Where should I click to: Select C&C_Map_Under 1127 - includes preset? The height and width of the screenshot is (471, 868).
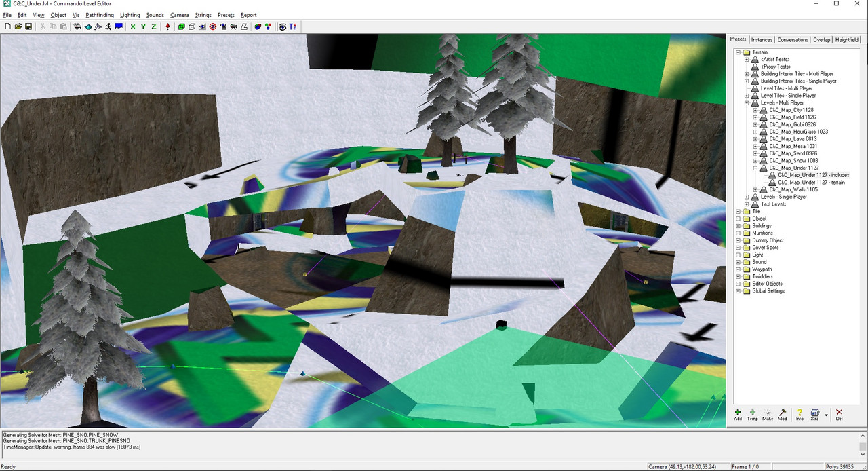(x=813, y=175)
